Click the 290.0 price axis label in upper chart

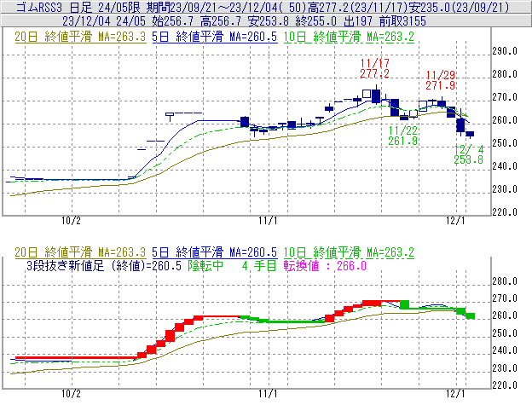(505, 51)
